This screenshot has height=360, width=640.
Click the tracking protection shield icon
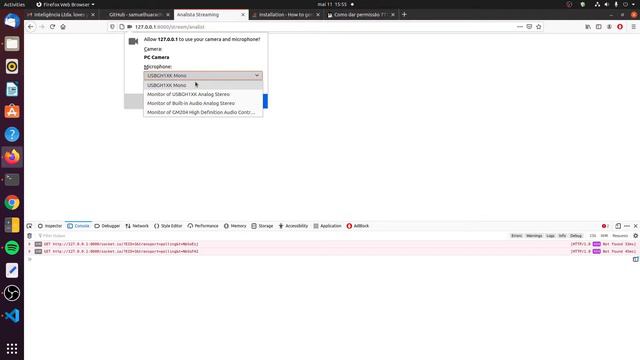coord(112,27)
